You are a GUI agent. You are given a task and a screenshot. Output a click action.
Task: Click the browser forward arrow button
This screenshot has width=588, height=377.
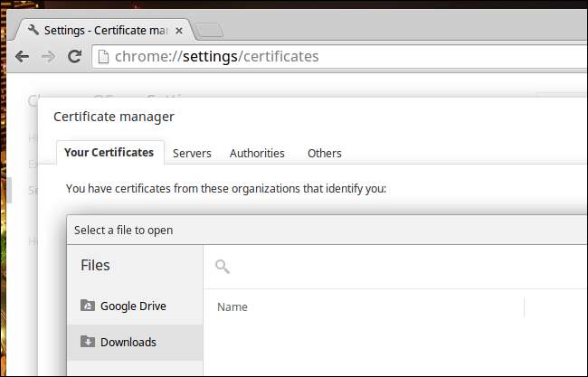48,56
